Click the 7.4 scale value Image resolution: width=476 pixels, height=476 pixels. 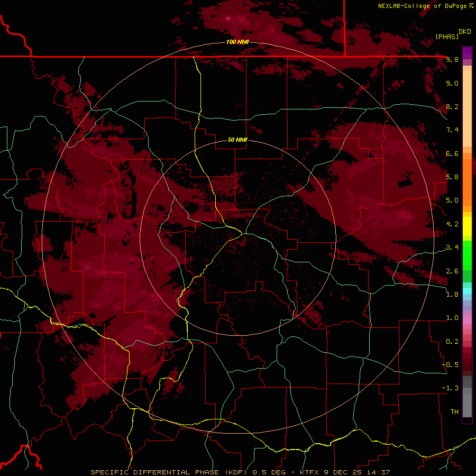click(452, 130)
